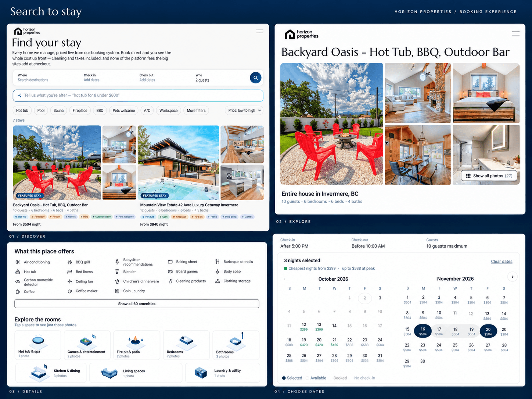Select the Bedrooms room card
This screenshot has height=399, width=532.
186,345
